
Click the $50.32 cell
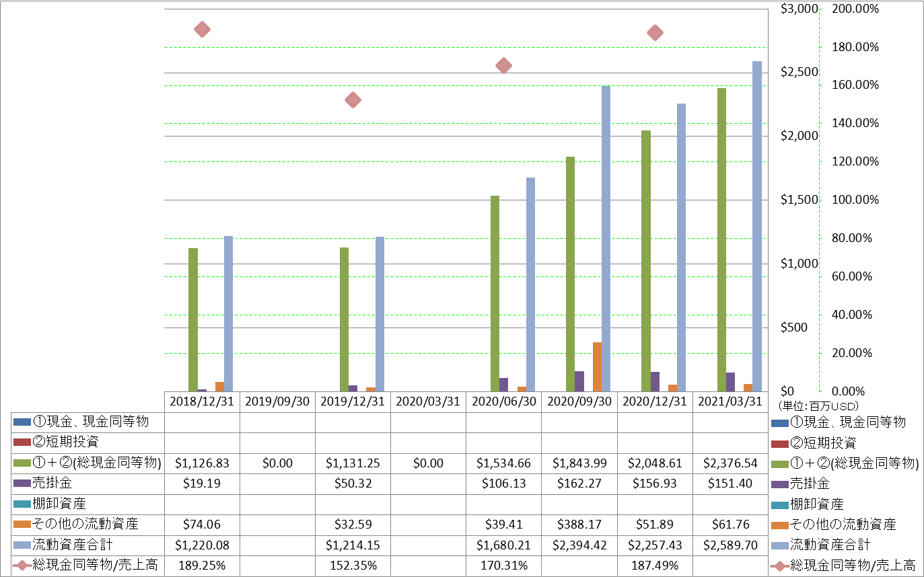pyautogui.click(x=353, y=484)
